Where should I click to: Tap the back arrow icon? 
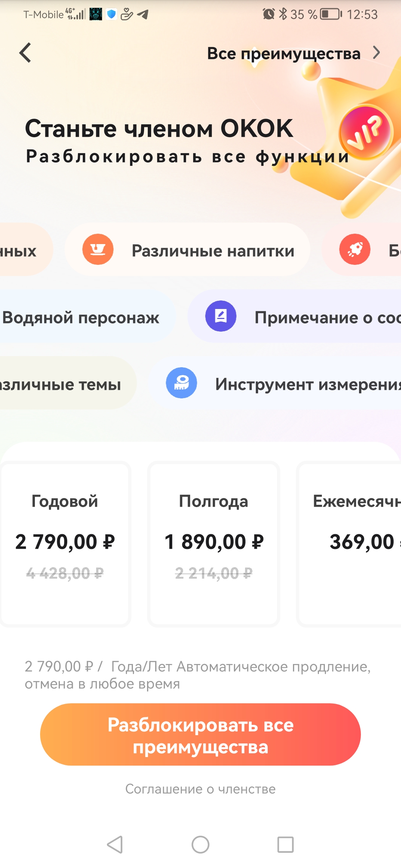pos(25,53)
